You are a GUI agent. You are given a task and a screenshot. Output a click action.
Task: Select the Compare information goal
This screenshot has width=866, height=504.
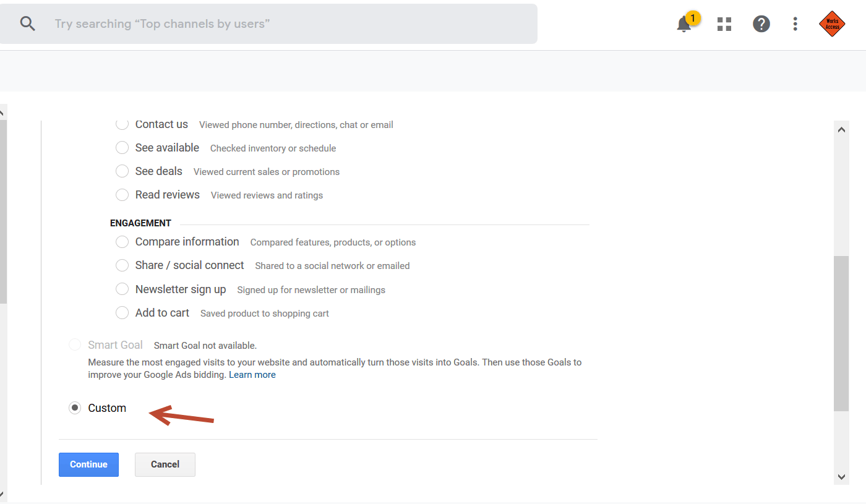[x=122, y=242]
